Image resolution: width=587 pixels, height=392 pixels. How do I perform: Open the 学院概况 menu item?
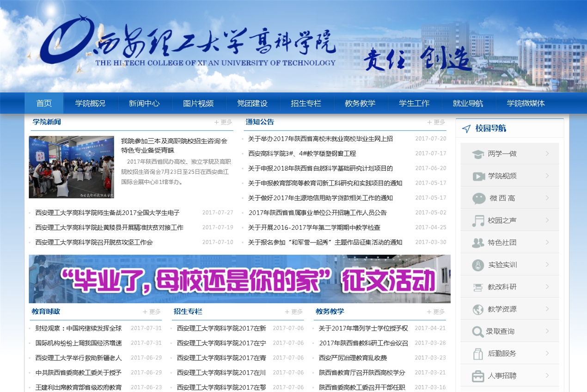[90, 103]
